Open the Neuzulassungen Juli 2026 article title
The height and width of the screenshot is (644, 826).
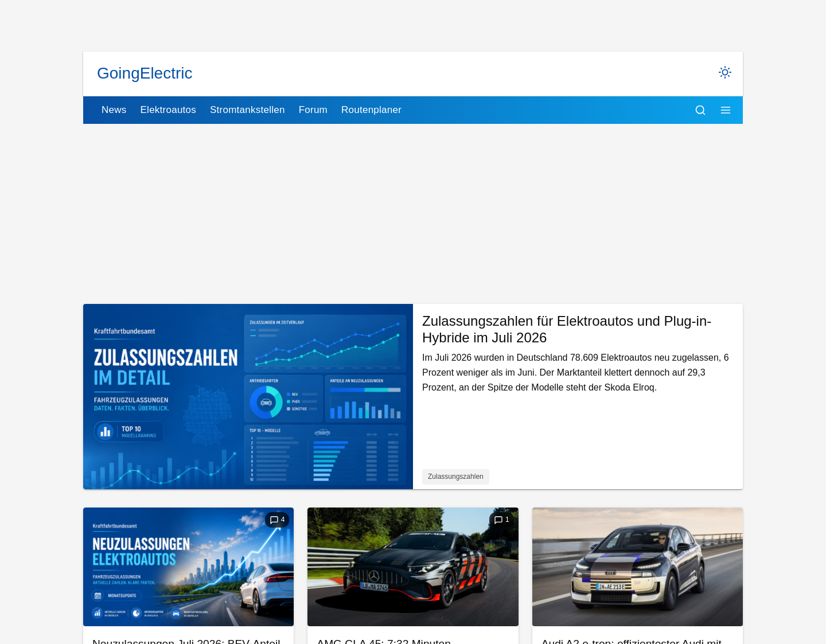tap(186, 641)
